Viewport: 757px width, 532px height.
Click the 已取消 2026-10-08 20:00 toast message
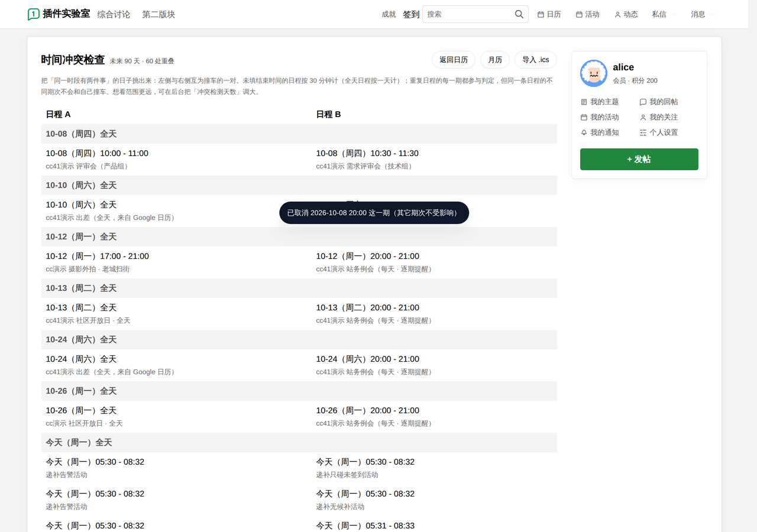tap(374, 213)
